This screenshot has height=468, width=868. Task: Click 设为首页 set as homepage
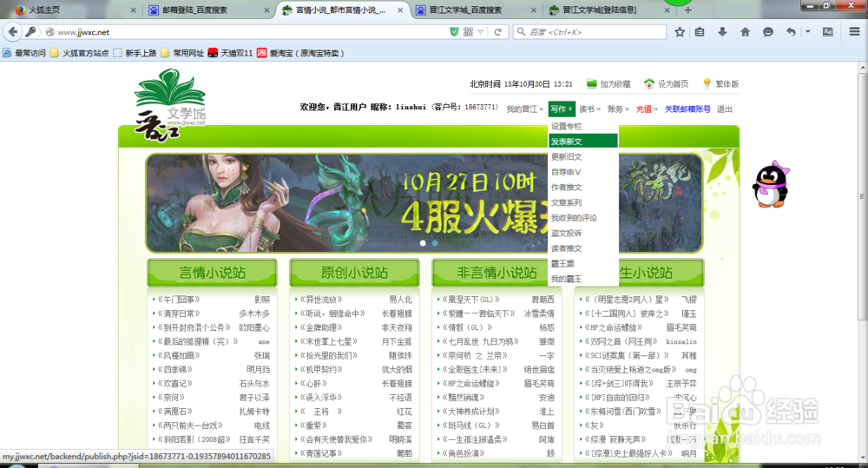666,83
